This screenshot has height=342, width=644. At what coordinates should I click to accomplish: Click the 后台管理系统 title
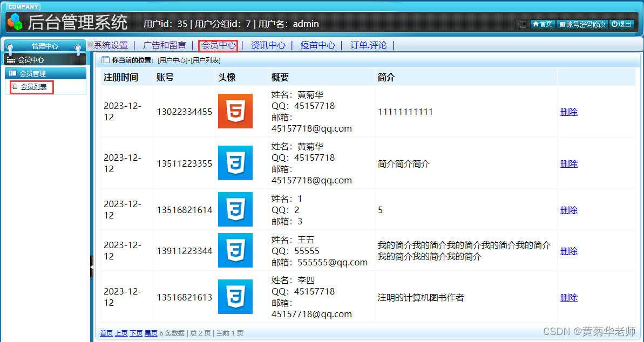[78, 23]
